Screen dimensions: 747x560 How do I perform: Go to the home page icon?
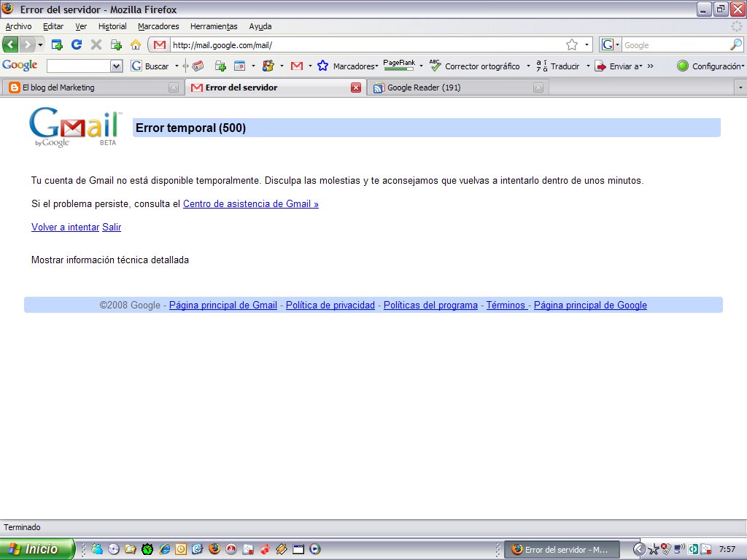pyautogui.click(x=136, y=44)
